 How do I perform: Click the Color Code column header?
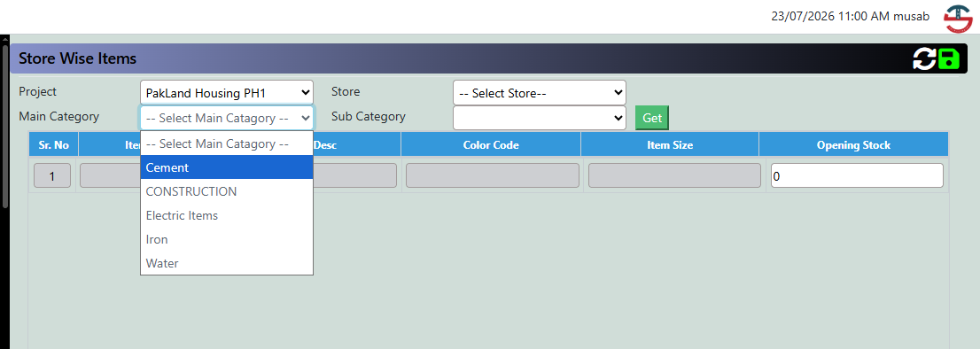(491, 145)
